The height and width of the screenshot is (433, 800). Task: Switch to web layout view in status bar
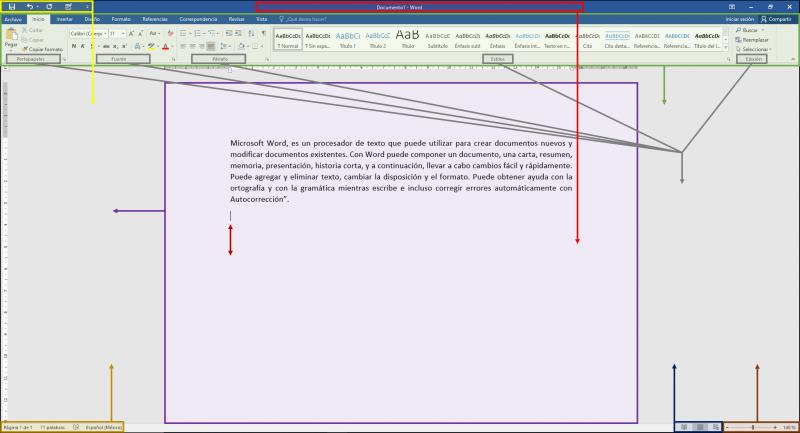tap(715, 427)
